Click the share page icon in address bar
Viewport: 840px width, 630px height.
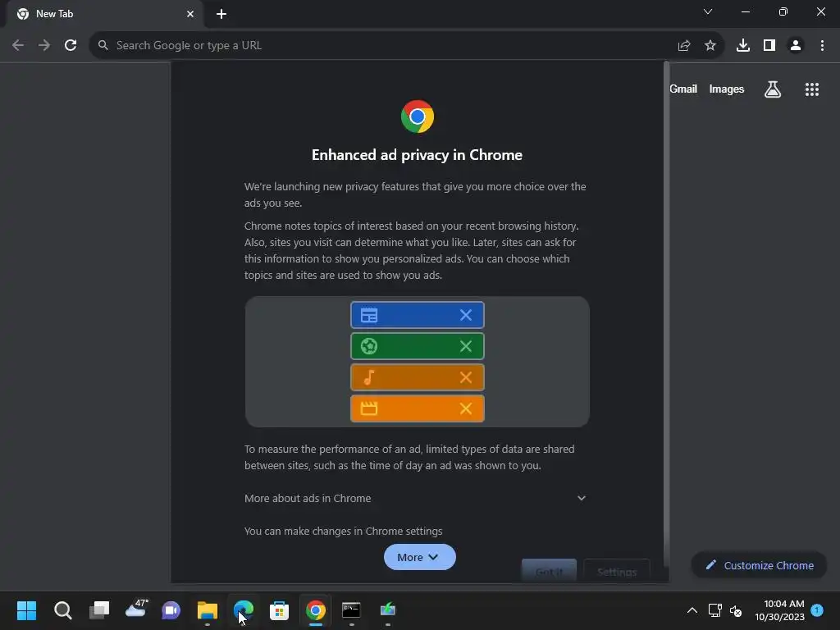click(684, 46)
